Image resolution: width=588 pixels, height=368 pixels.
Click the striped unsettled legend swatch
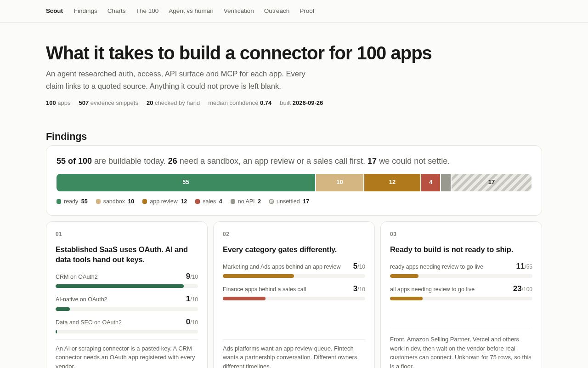point(271,201)
